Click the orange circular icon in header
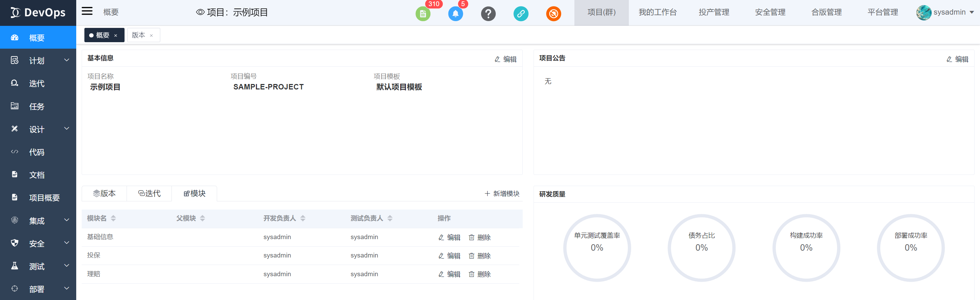Image resolution: width=980 pixels, height=300 pixels. point(554,14)
